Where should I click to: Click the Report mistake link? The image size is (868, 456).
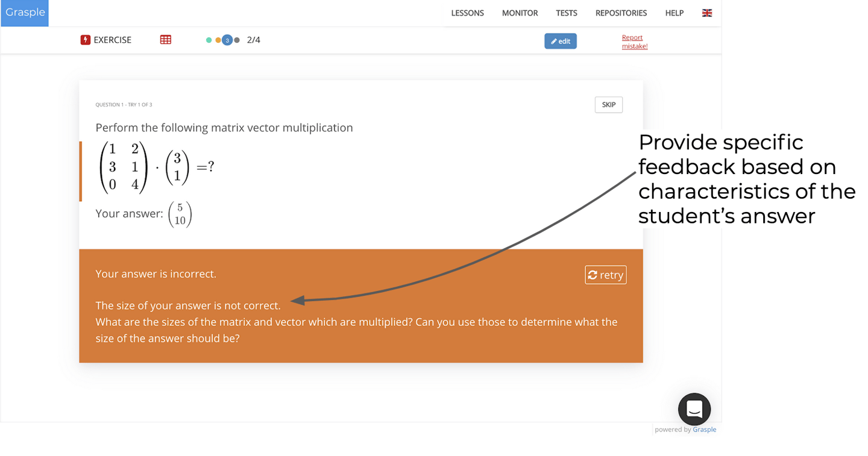(x=634, y=42)
